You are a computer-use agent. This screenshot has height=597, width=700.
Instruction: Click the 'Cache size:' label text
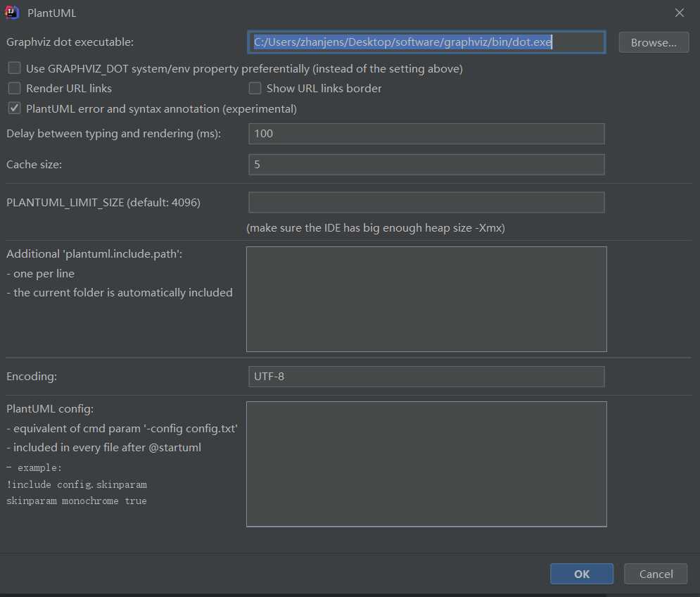pos(34,165)
